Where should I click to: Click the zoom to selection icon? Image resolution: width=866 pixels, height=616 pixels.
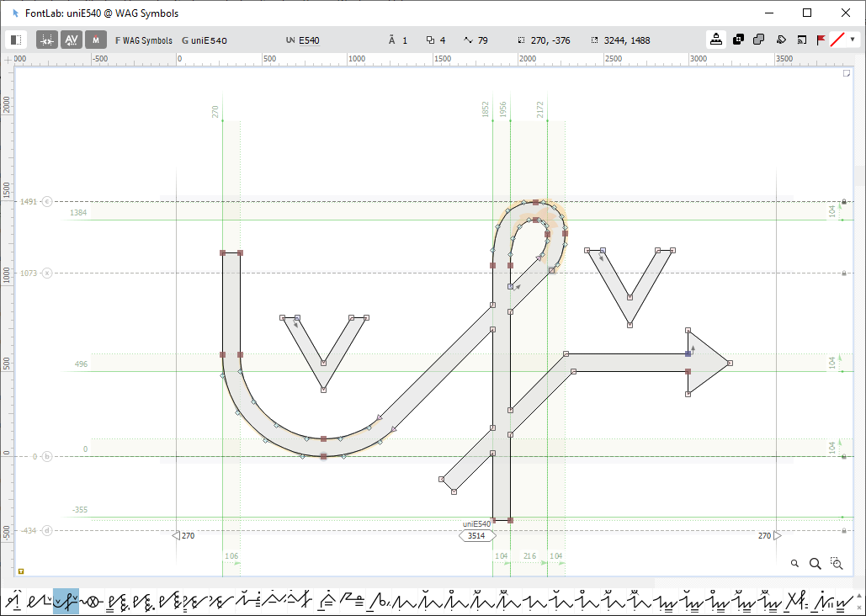pyautogui.click(x=837, y=564)
